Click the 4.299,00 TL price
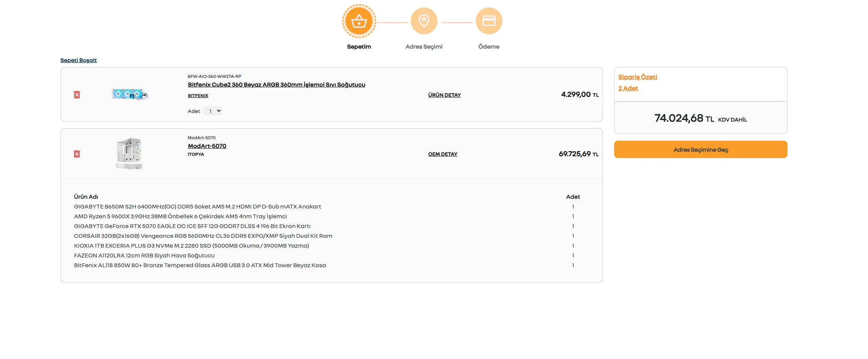Screen dimensions: 868x359 580,94
